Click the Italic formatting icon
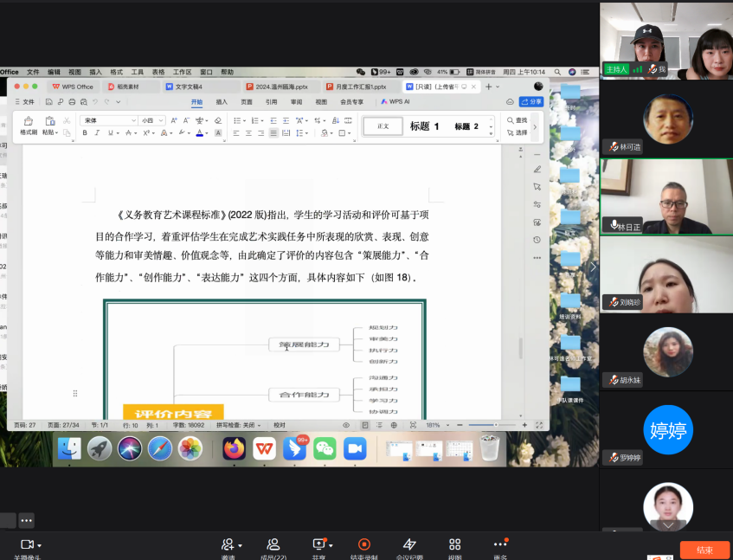Image resolution: width=733 pixels, height=560 pixels. click(x=97, y=133)
